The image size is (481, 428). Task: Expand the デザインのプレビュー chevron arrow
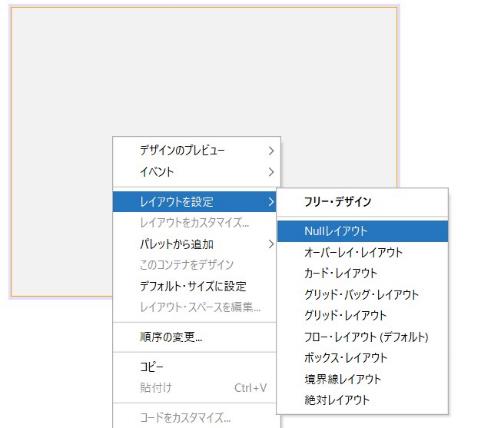271,151
